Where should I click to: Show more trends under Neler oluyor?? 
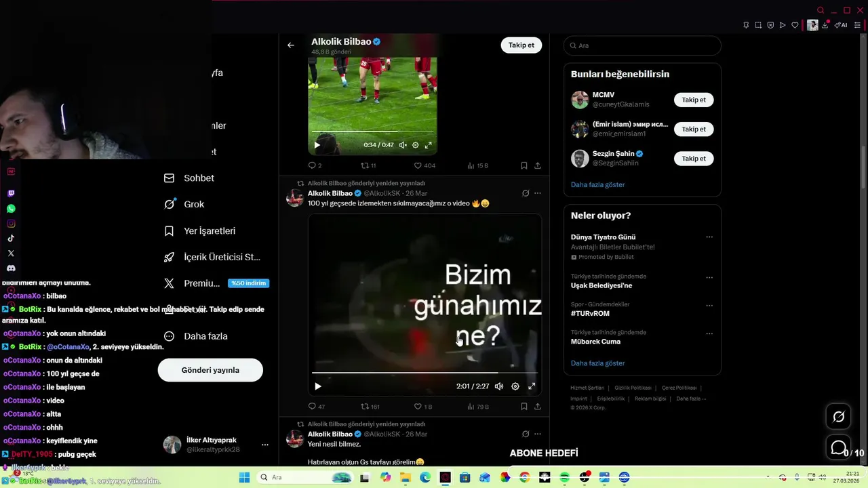pyautogui.click(x=598, y=363)
